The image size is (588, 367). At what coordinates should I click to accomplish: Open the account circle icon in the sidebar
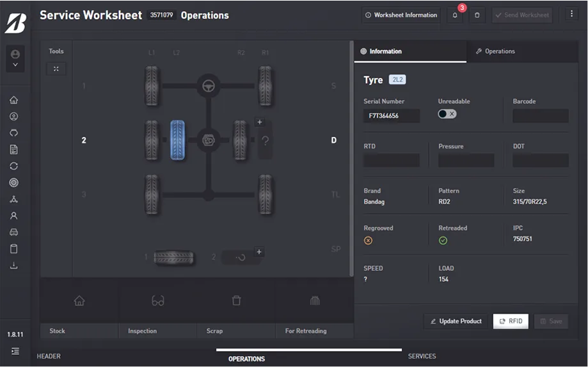coord(14,117)
